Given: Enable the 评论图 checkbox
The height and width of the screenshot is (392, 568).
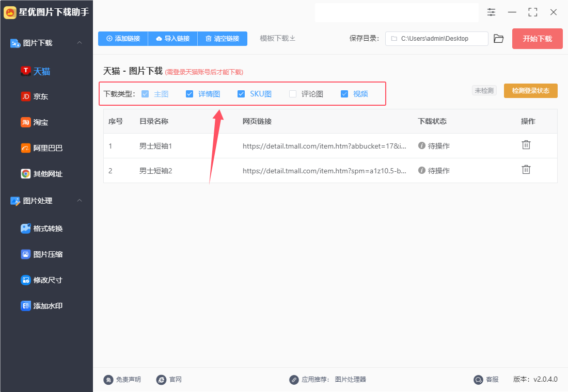Looking at the screenshot, I should (x=293, y=94).
